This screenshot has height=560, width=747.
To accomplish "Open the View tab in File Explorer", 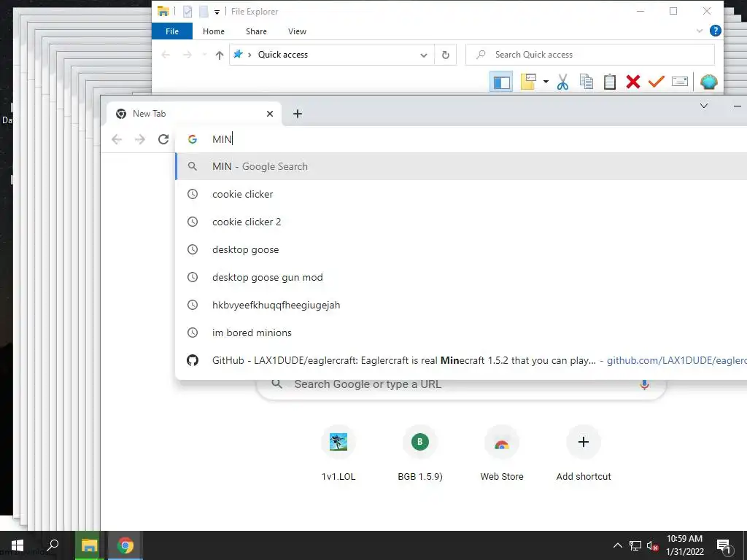I will point(298,31).
